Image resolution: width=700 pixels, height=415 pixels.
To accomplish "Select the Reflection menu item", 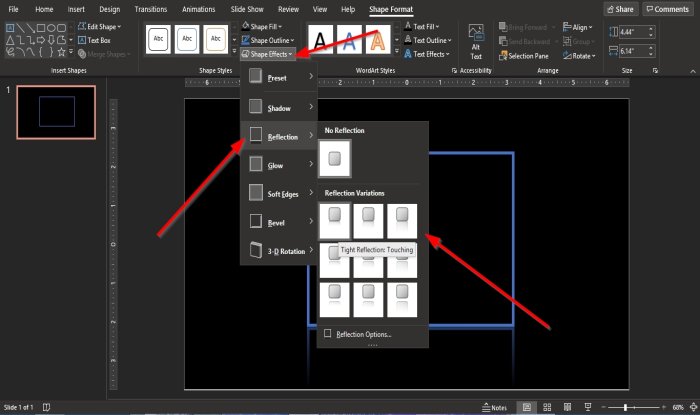I will [x=279, y=136].
